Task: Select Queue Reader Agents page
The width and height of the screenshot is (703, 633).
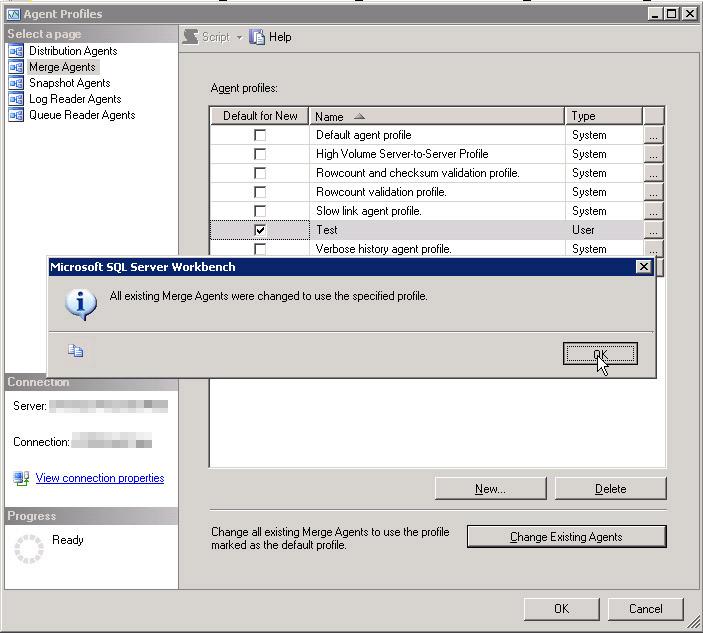Action: tap(82, 115)
